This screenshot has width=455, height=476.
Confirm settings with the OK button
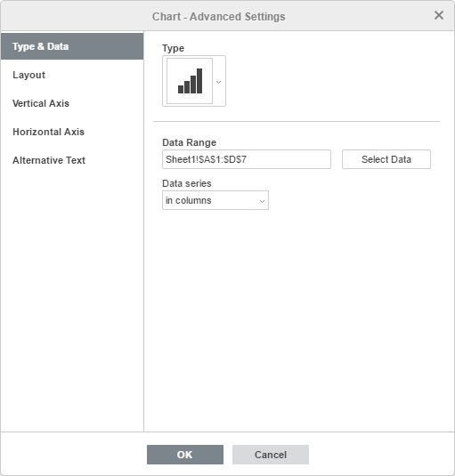(185, 455)
